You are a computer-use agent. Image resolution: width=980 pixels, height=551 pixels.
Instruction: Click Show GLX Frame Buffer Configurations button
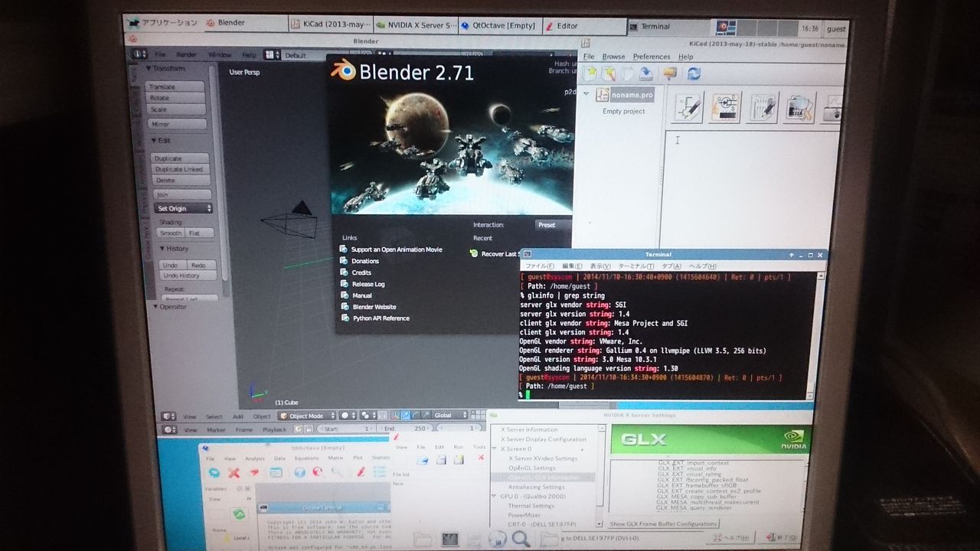click(664, 524)
